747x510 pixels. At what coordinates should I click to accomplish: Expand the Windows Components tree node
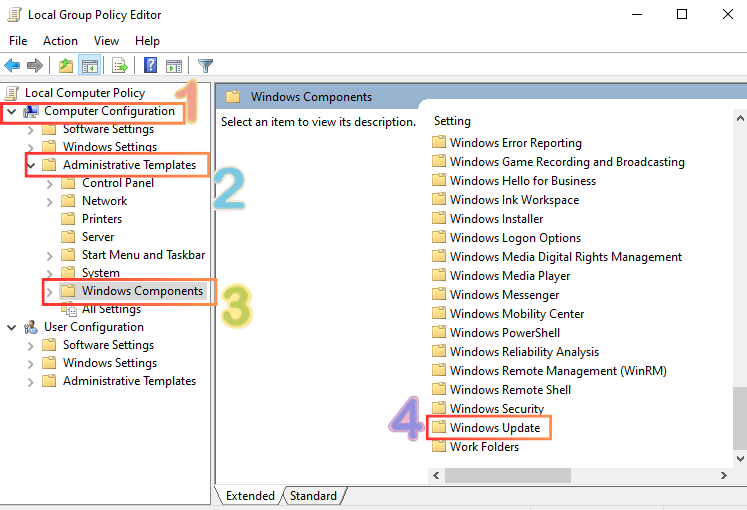point(50,291)
